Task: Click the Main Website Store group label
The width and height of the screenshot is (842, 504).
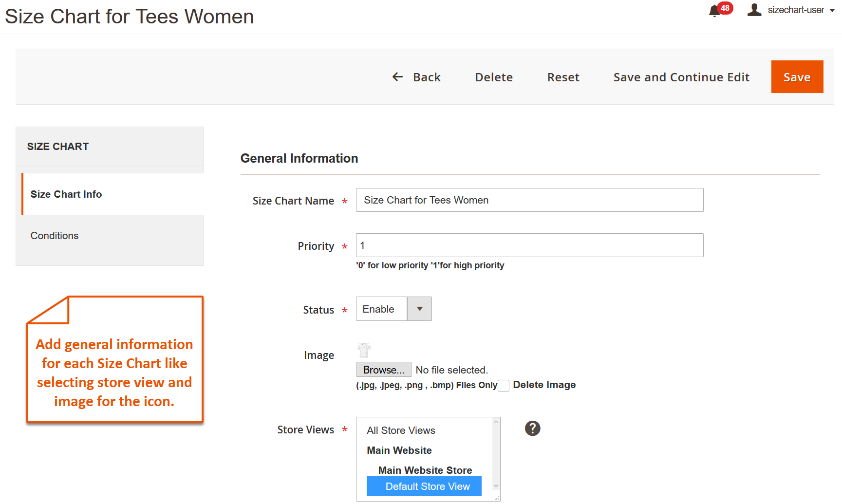Action: [425, 470]
